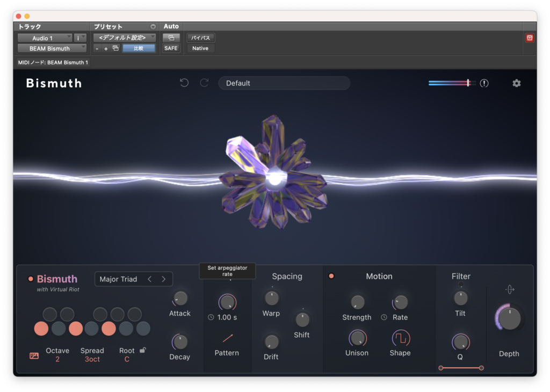Click the Depth knob
This screenshot has height=392, width=550.
point(509,318)
